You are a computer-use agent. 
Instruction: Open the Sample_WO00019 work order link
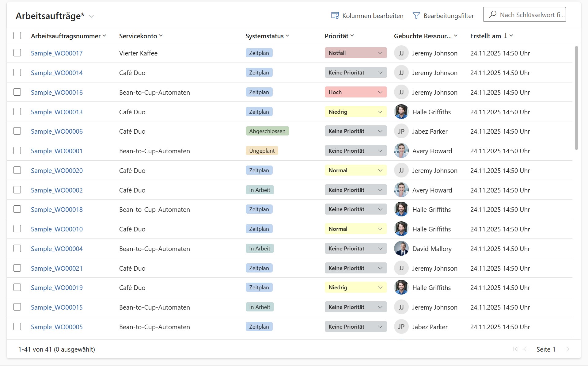(57, 288)
